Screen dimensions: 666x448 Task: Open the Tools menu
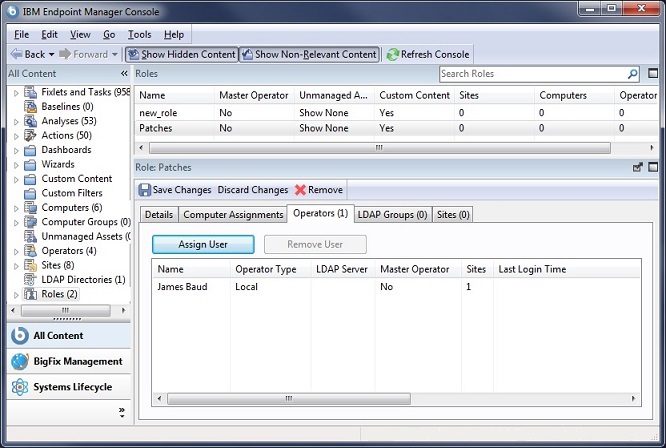tap(139, 34)
